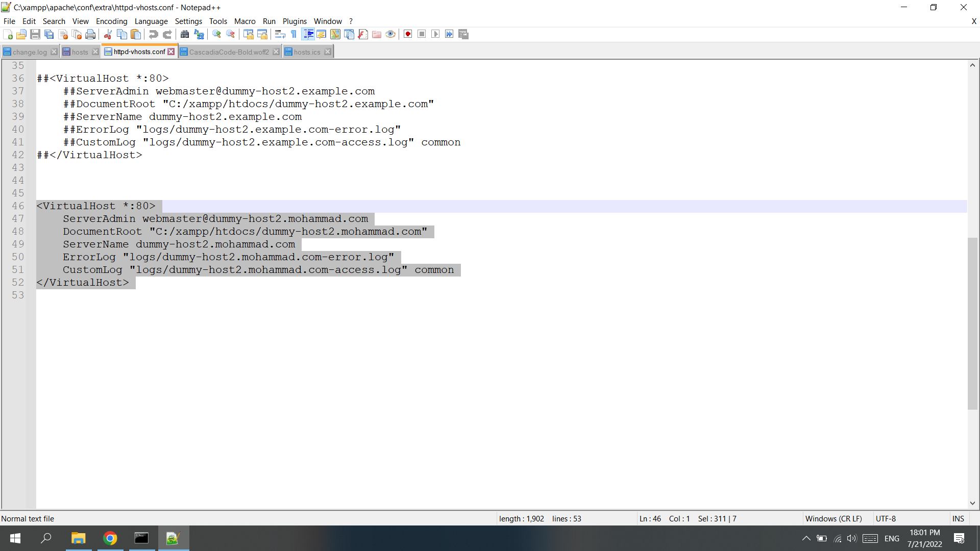980x551 pixels.
Task: Save the current file via toolbar
Action: [x=35, y=34]
